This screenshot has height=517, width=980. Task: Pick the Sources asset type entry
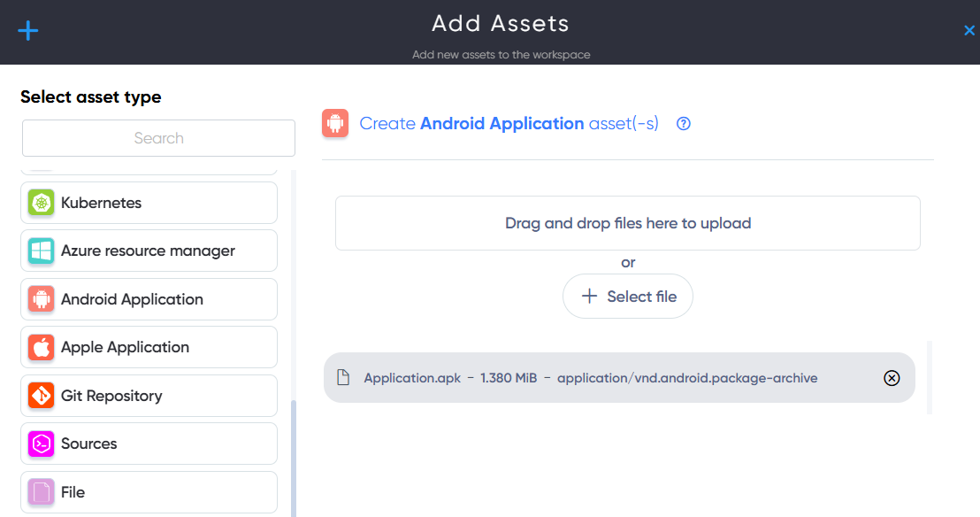coord(149,444)
